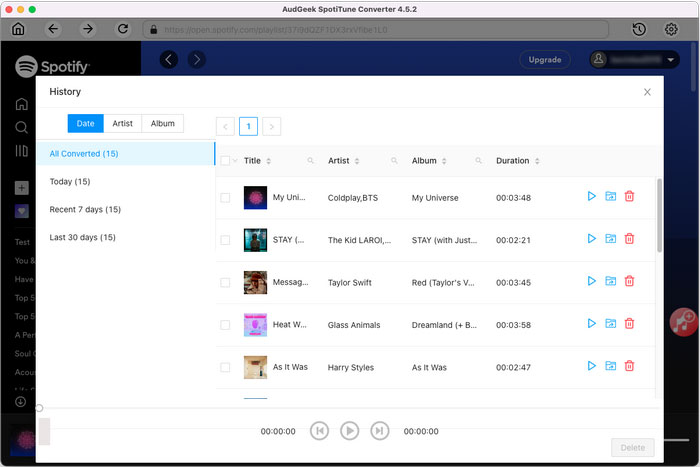Go to page 1
The image size is (700, 467).
click(x=248, y=126)
